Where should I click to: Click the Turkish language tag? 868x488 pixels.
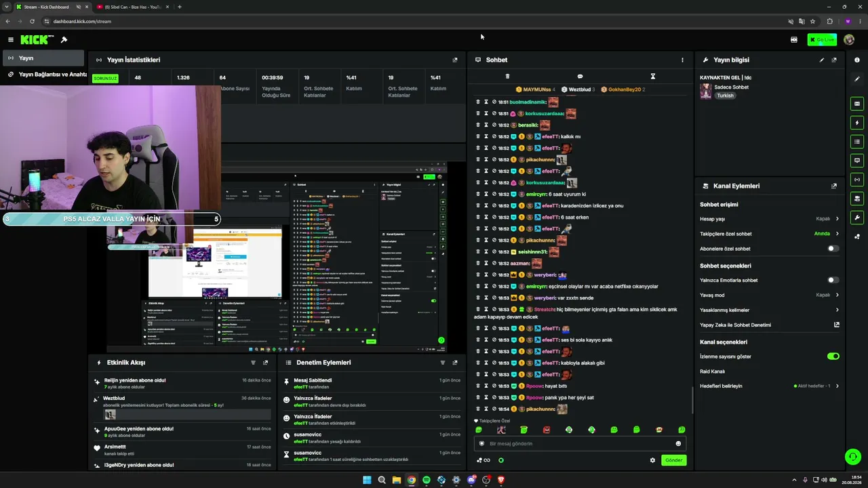[726, 96]
